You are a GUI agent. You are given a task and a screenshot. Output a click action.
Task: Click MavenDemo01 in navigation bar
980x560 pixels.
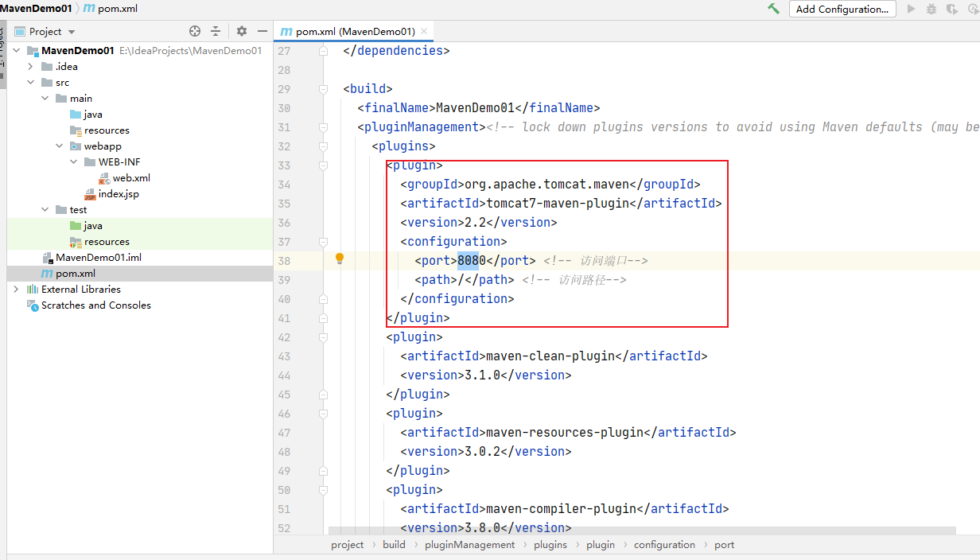[36, 8]
